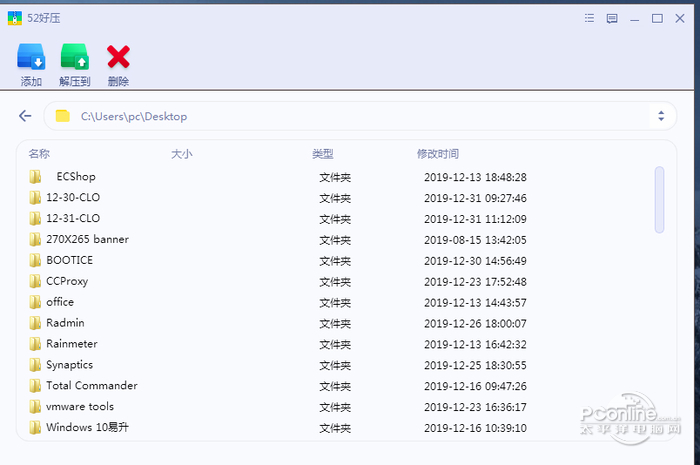Select the Synaptics folder name
The width and height of the screenshot is (700, 465).
70,365
